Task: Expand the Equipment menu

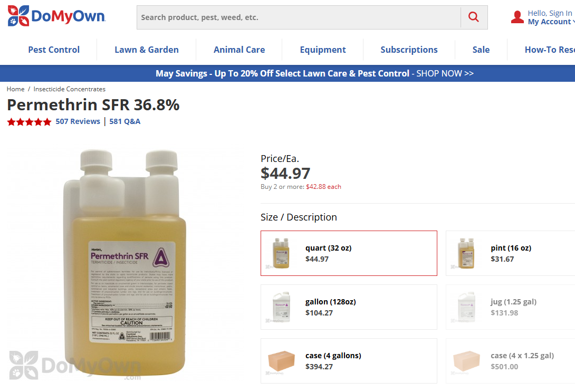Action: pos(323,50)
